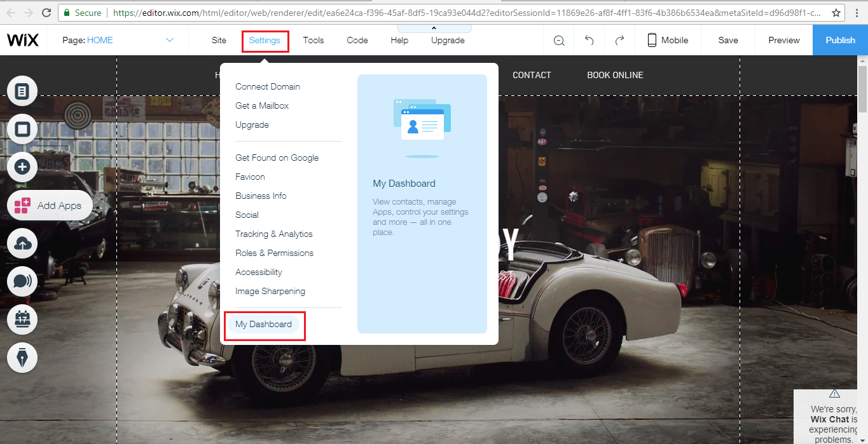Expand the Page HOME dropdown
This screenshot has height=444, width=868.
(x=169, y=40)
